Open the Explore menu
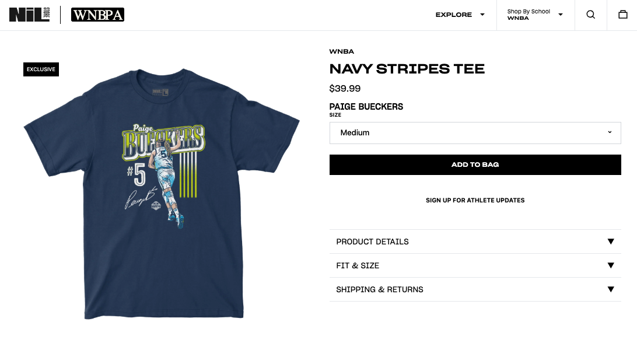637x364 pixels. pos(454,15)
